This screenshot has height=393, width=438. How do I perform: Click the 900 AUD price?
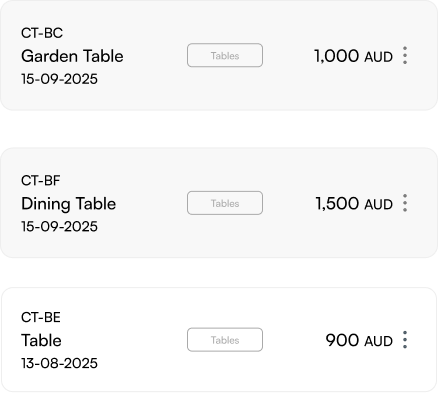click(359, 340)
